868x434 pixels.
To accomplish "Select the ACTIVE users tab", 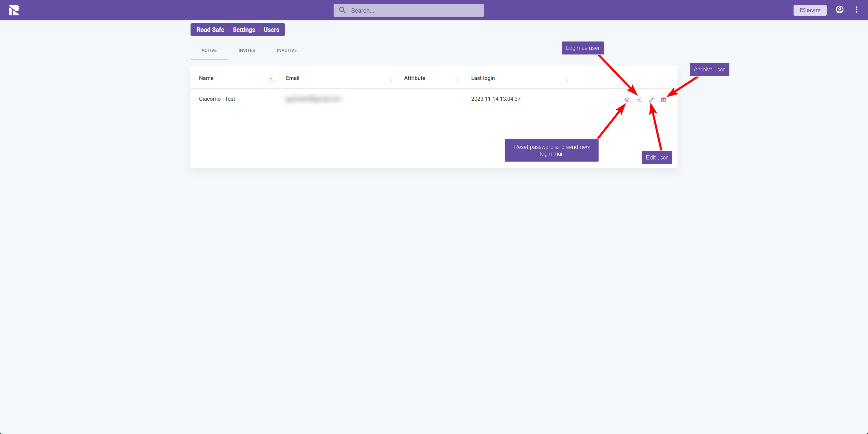I will 209,51.
